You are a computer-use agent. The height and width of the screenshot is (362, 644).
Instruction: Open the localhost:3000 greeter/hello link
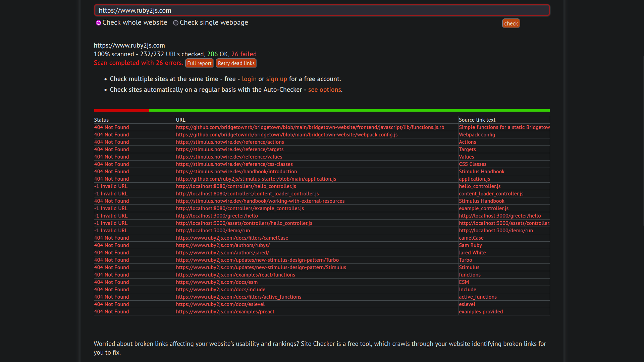pyautogui.click(x=217, y=216)
